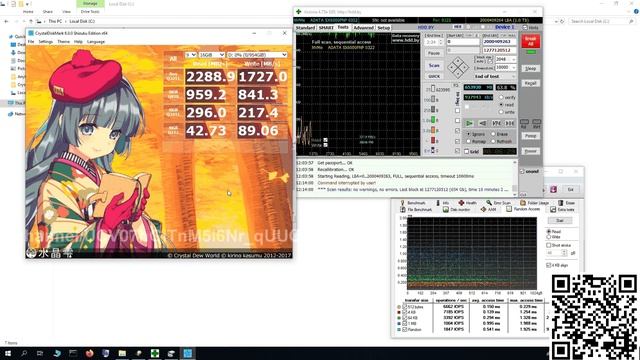Viewport: 640px width, 360px height.
Task: Run 4K Q8T8 test in CrystalDiskMark
Action: [173, 94]
